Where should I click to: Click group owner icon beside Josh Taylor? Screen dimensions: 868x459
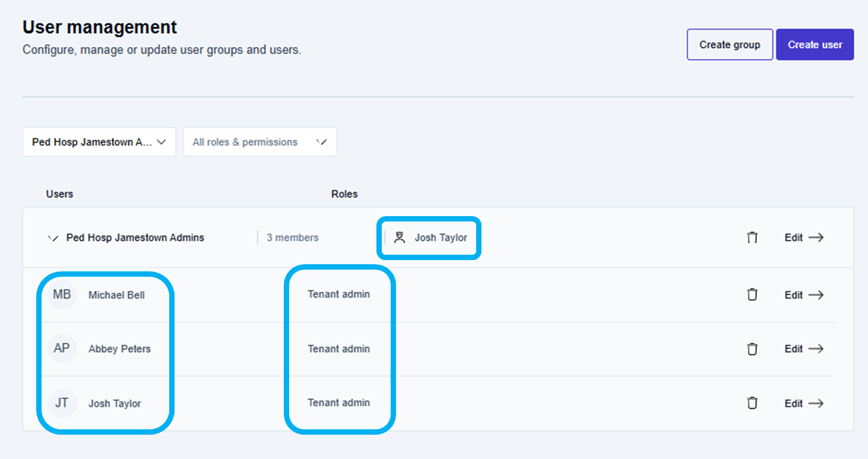tap(400, 238)
